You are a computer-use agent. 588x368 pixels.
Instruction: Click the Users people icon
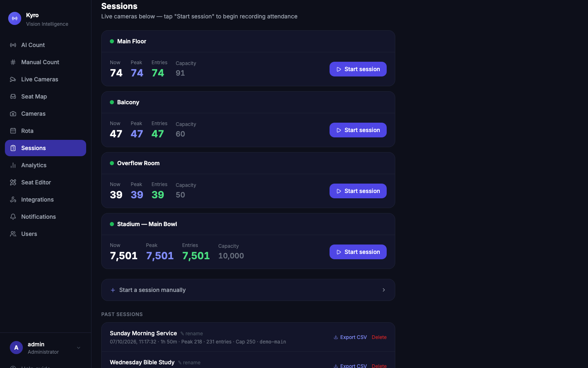[13, 234]
